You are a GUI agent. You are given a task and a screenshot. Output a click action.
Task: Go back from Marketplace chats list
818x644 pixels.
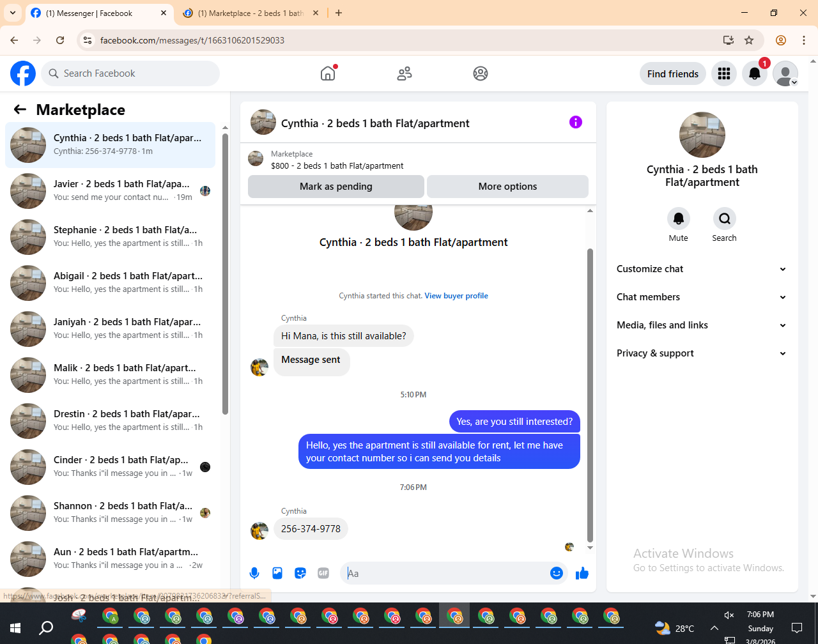pos(20,109)
